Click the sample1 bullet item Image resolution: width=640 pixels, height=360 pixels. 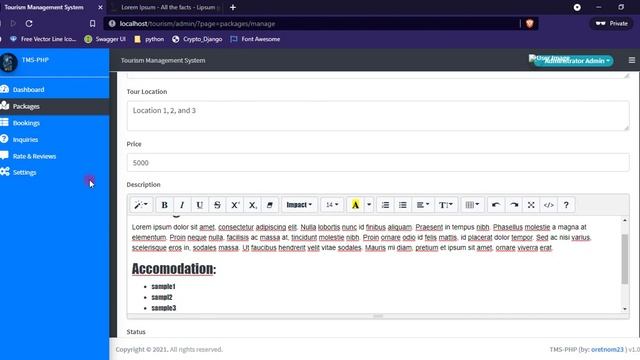pos(163,287)
